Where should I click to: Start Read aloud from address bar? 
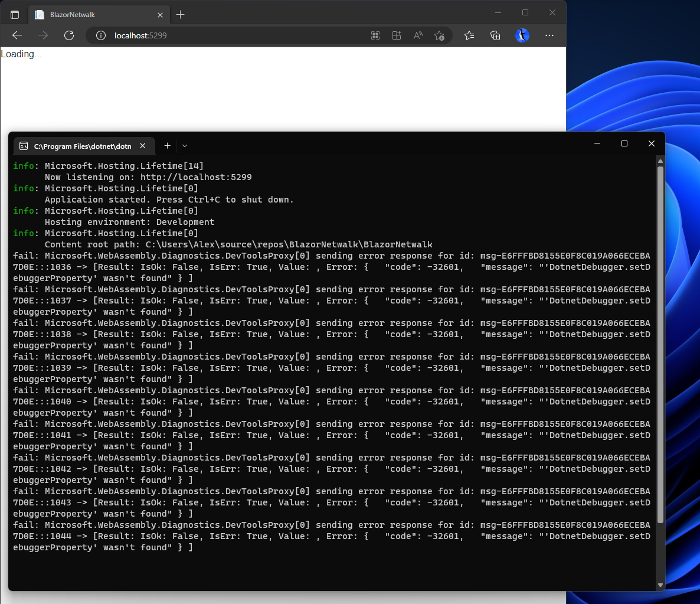(418, 35)
